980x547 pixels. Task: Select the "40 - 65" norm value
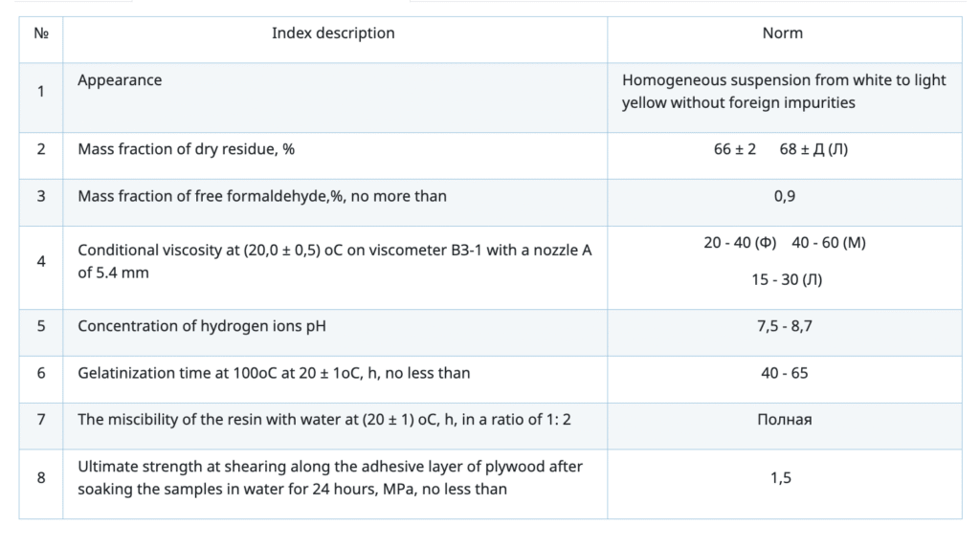[x=784, y=373]
